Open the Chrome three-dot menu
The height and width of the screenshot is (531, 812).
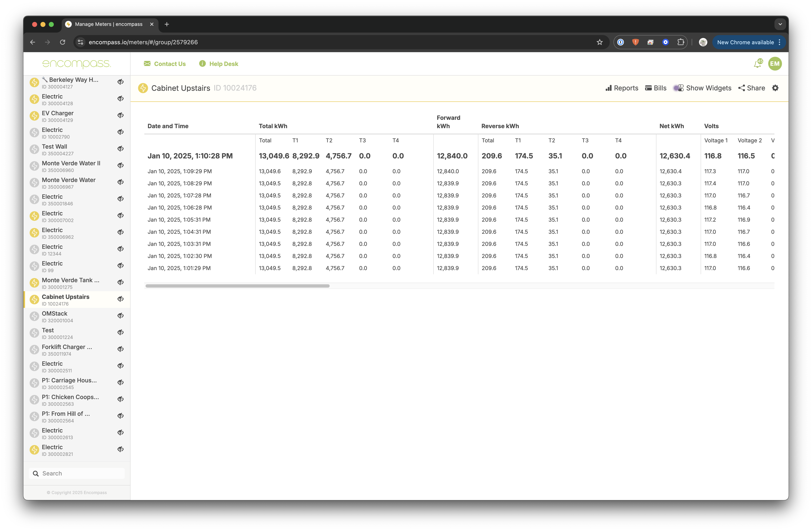pyautogui.click(x=780, y=42)
